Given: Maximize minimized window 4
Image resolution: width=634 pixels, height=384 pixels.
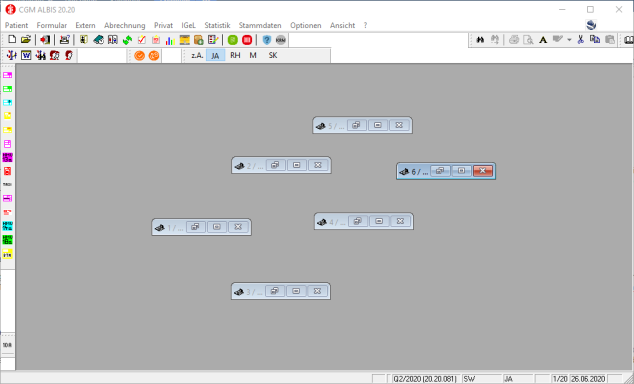Looking at the screenshot, I should point(379,222).
